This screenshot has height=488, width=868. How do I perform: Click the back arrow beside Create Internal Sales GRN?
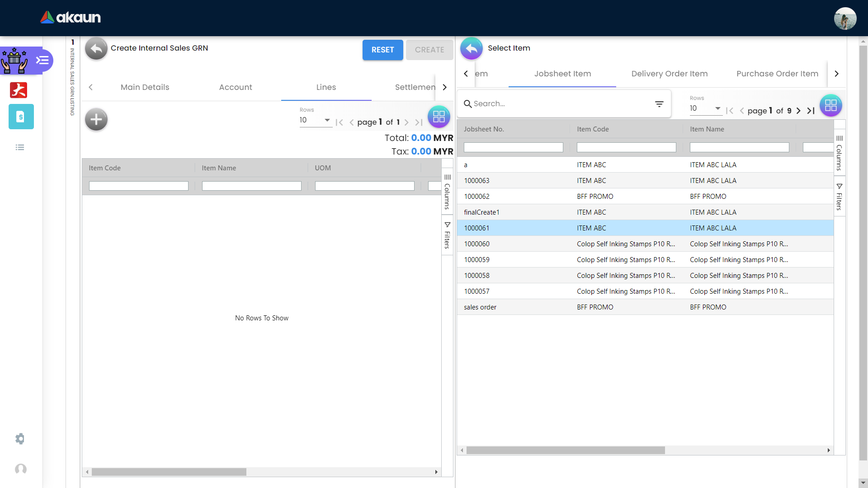coord(96,49)
